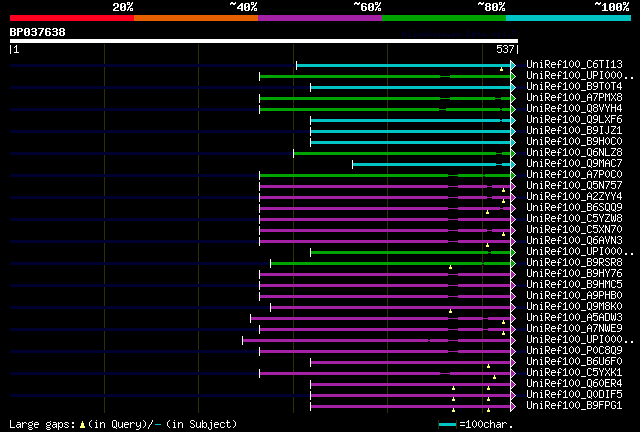Click the purple arrowhead ending the Q5N757 alignment
The width and height of the screenshot is (640, 432).
[513, 187]
